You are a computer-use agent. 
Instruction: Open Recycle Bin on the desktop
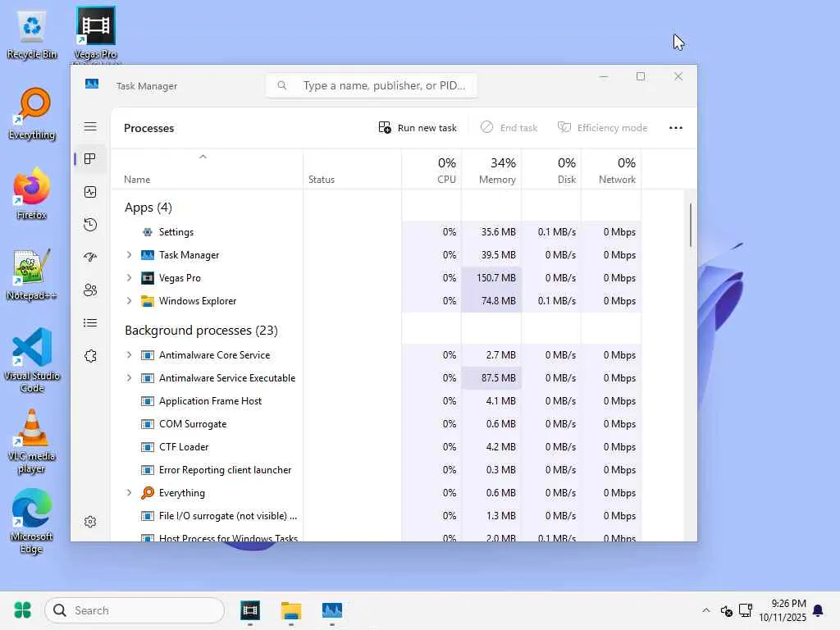click(32, 34)
